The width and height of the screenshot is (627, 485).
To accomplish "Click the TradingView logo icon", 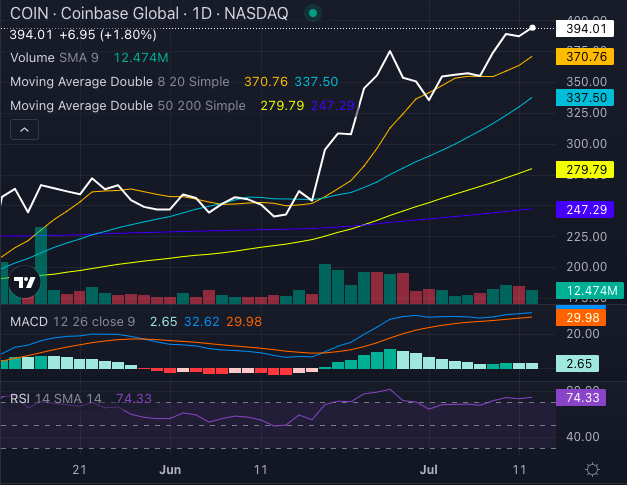I will [x=25, y=282].
